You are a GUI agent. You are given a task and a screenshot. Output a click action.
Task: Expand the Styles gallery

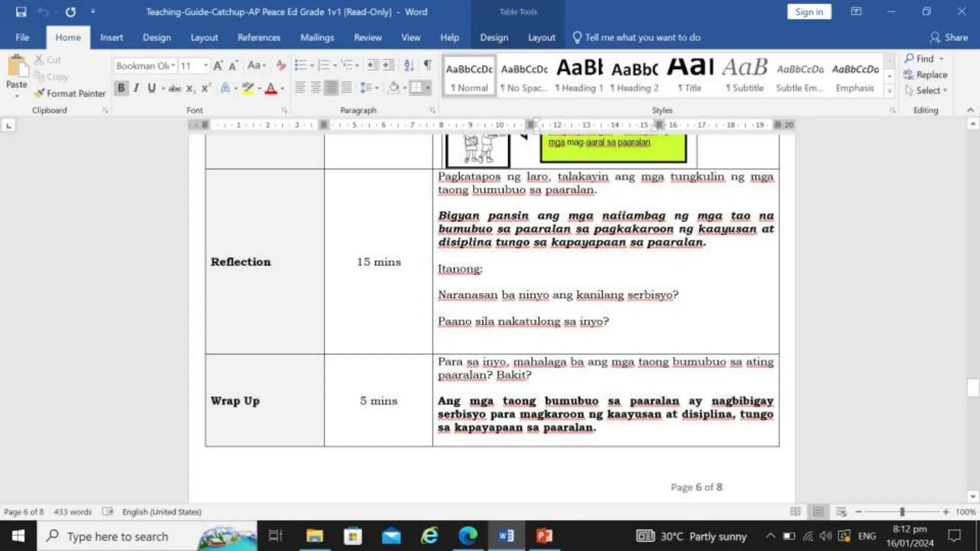coord(890,91)
